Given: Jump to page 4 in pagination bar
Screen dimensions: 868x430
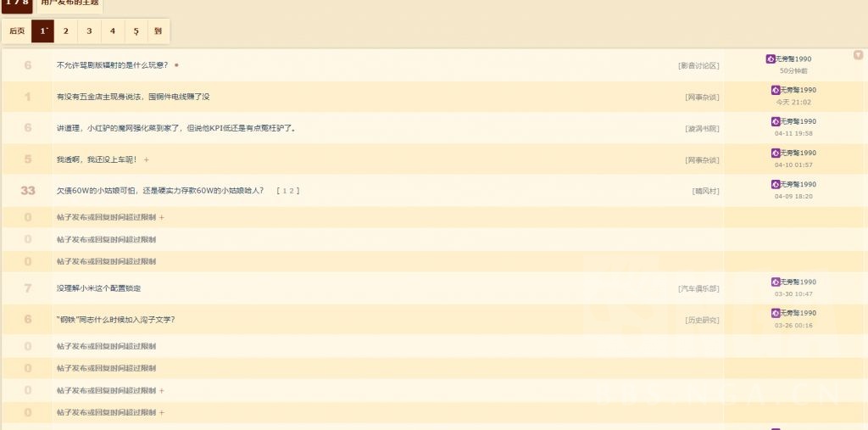Looking at the screenshot, I should tap(113, 31).
